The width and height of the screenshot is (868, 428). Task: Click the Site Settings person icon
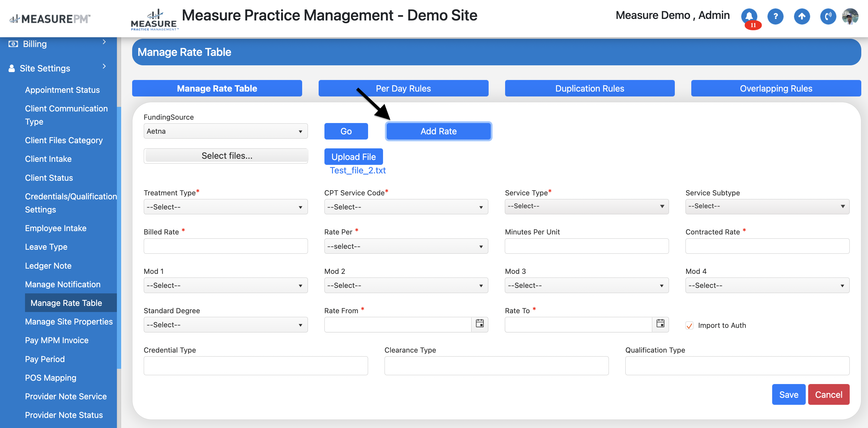point(12,68)
